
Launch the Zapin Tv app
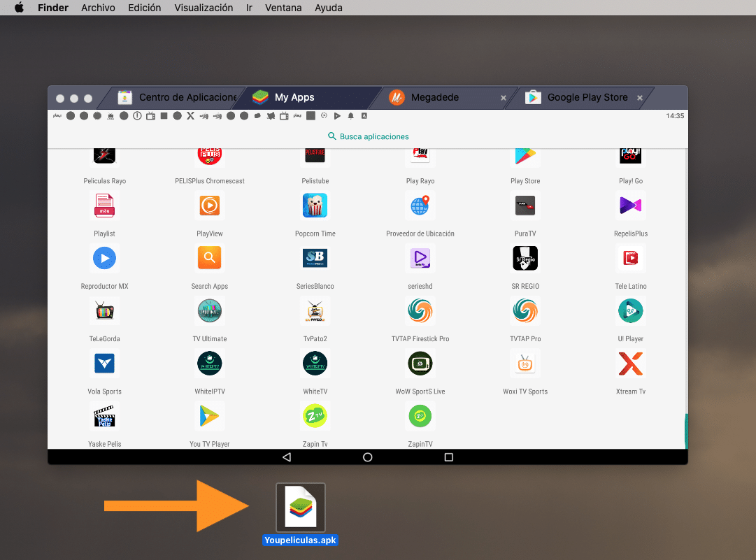pyautogui.click(x=315, y=417)
